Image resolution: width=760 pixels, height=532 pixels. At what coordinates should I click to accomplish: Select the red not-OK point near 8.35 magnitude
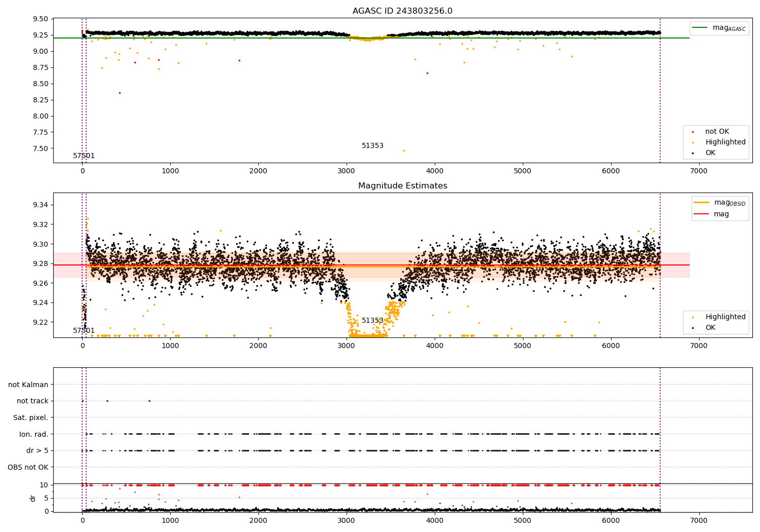click(x=120, y=93)
